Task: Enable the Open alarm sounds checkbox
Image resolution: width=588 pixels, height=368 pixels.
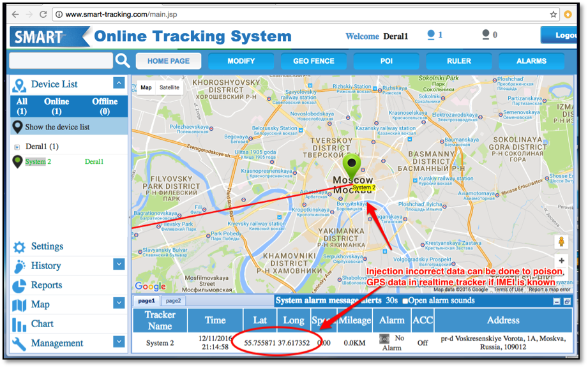Action: click(405, 301)
